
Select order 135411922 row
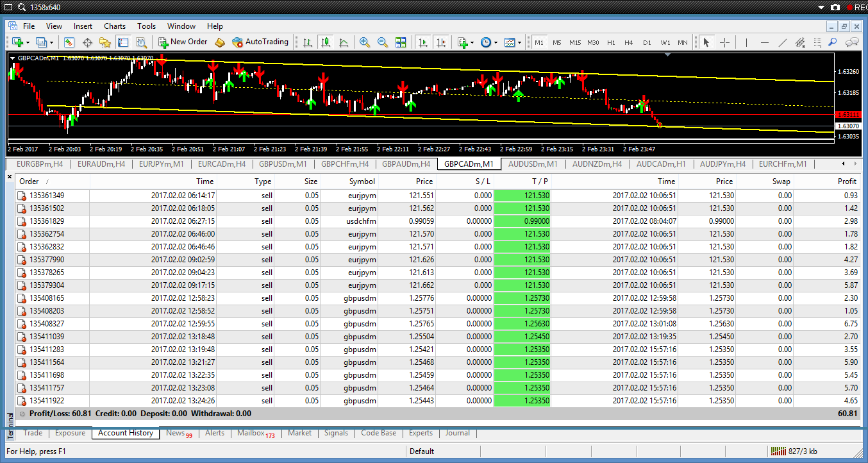438,401
